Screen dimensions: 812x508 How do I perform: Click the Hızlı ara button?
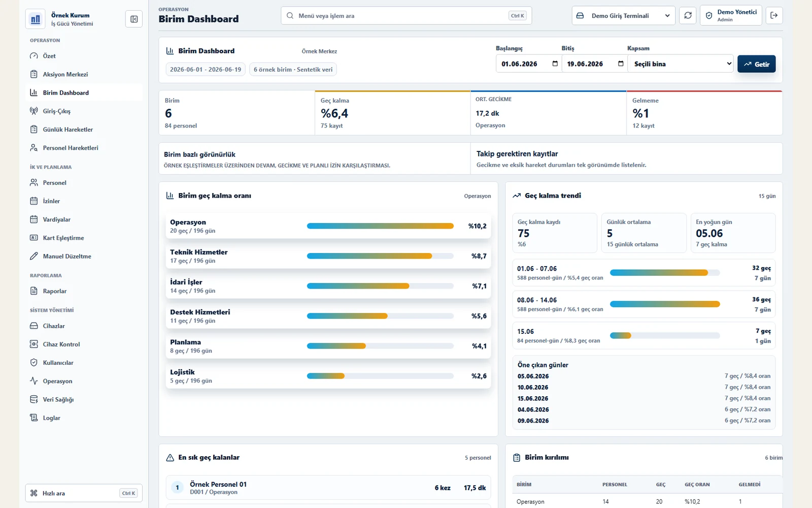(84, 493)
